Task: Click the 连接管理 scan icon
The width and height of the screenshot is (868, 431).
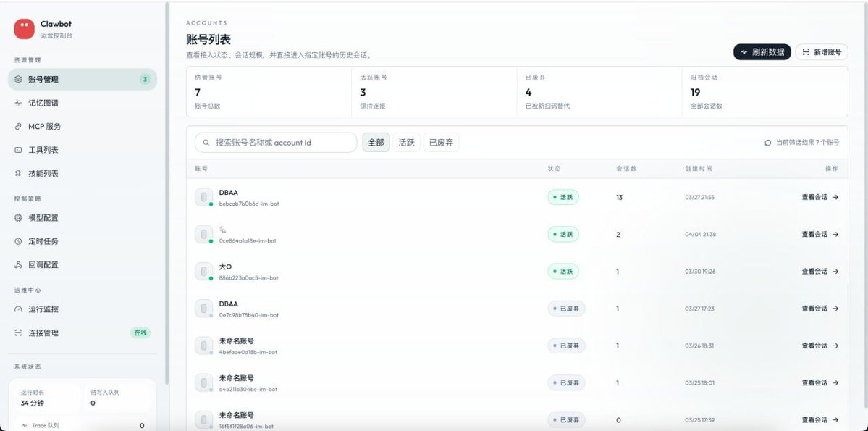Action: tap(18, 333)
